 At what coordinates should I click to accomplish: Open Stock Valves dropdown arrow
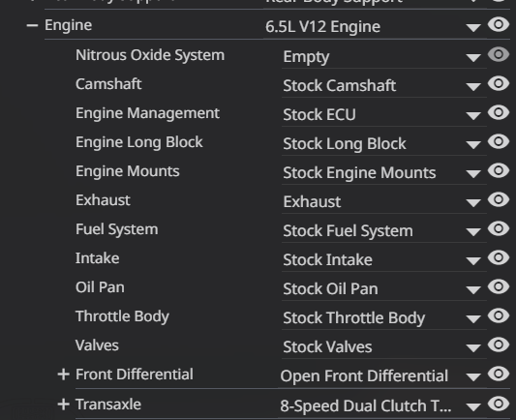(473, 347)
